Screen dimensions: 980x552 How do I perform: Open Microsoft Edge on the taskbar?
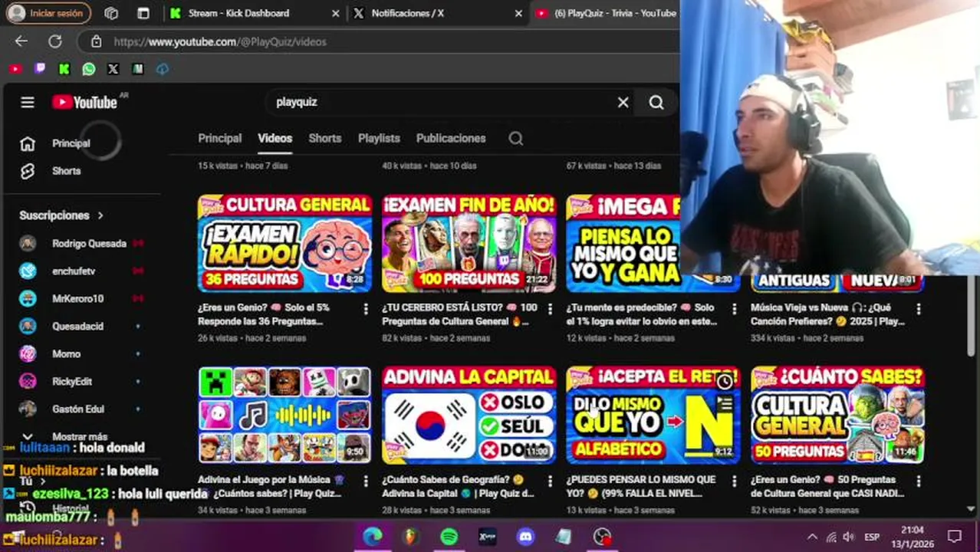tap(373, 537)
